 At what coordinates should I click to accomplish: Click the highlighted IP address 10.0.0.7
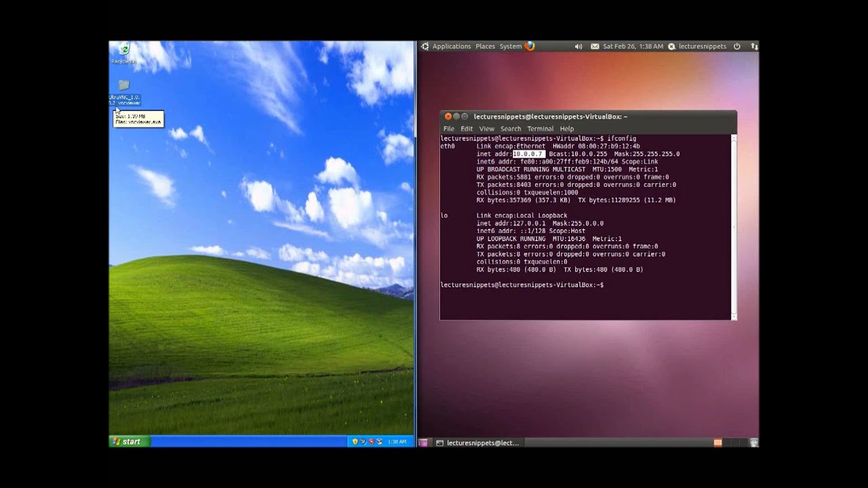point(528,154)
